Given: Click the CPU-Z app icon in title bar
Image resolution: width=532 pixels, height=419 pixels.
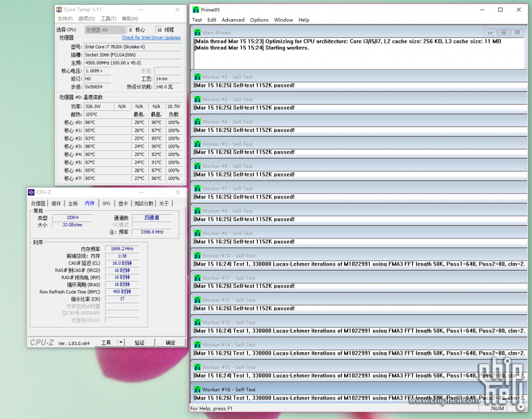Looking at the screenshot, I should 31,192.
